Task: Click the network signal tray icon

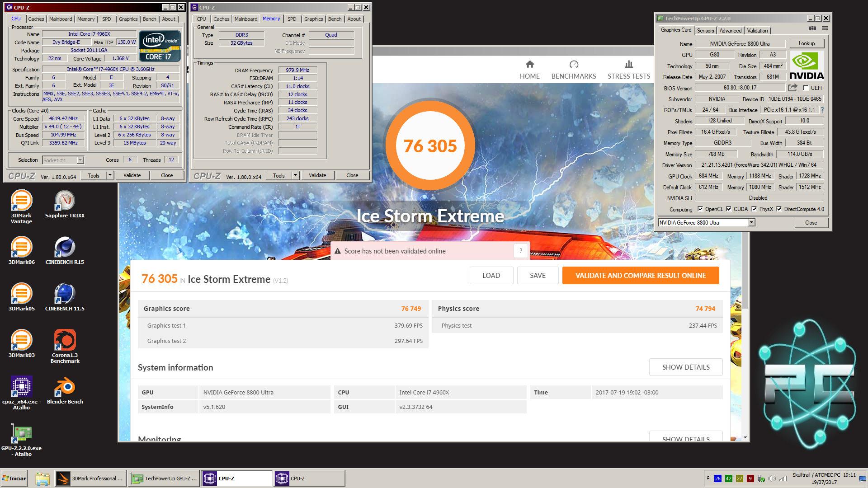Action: [783, 479]
